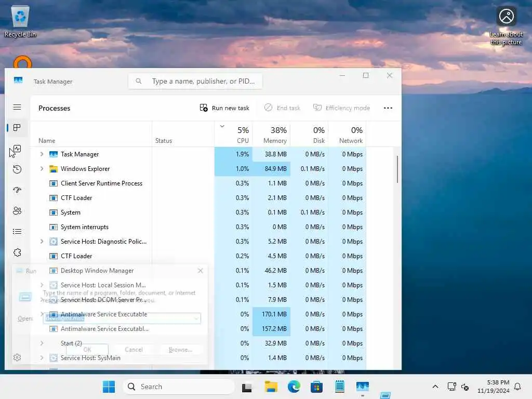532x399 pixels.
Task: Select the Processes page icon in sidebar
Action: (x=17, y=128)
